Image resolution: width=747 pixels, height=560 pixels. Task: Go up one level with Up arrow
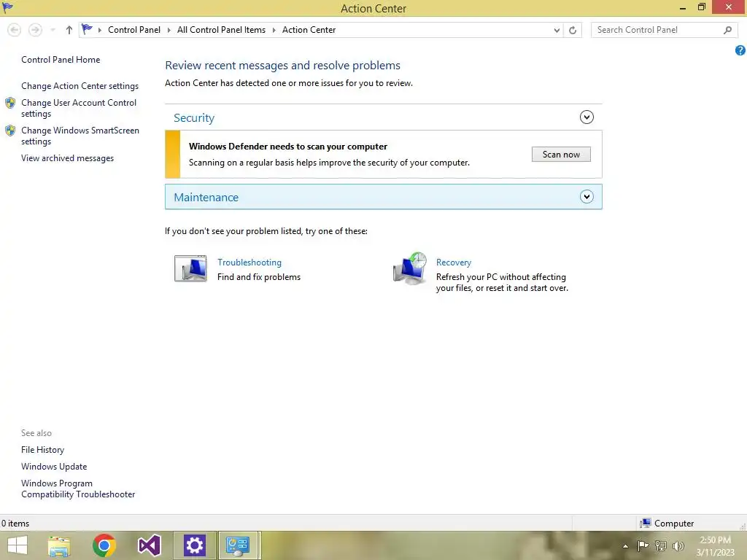pyautogui.click(x=69, y=30)
